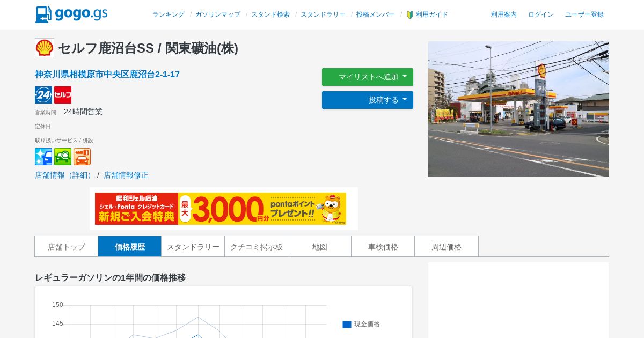Open the ランキング menu link
The image size is (644, 338).
(169, 14)
